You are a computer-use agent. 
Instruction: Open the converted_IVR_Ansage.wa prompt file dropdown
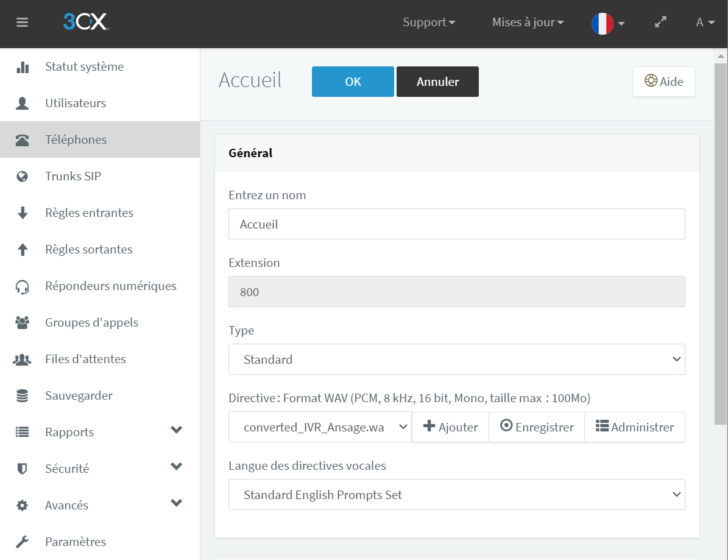[320, 427]
